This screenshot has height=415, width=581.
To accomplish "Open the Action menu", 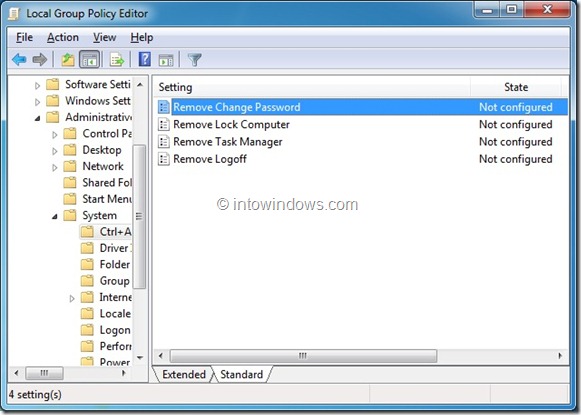I will tap(63, 37).
